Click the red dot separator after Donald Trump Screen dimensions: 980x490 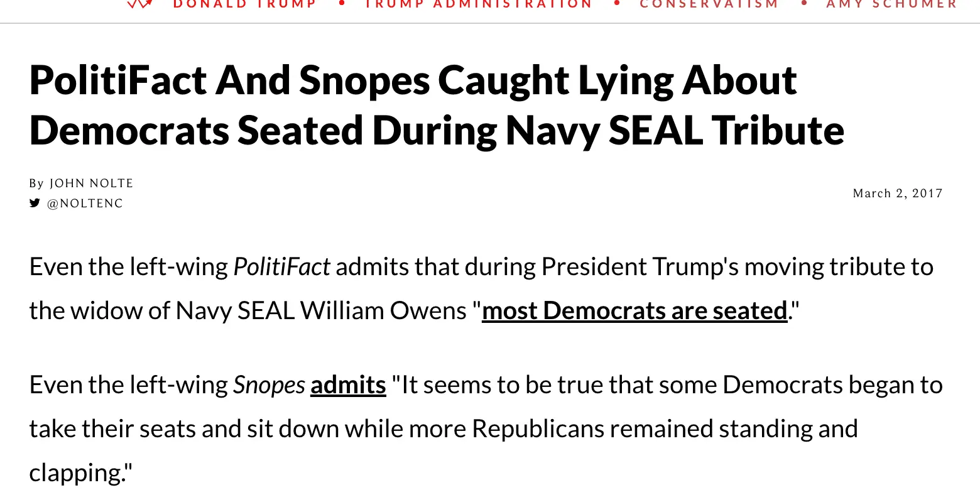342,4
